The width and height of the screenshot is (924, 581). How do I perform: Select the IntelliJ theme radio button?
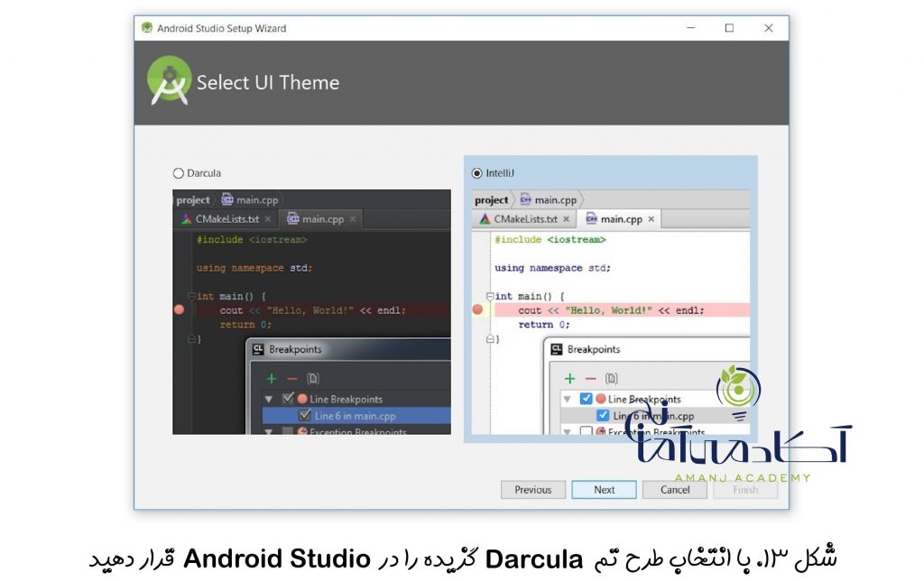click(476, 173)
